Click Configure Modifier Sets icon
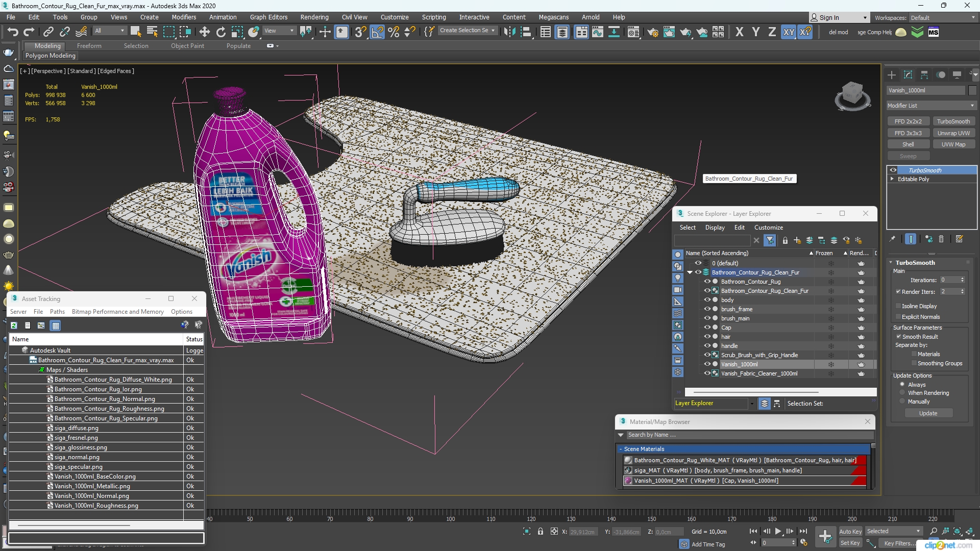980x551 pixels. point(959,239)
